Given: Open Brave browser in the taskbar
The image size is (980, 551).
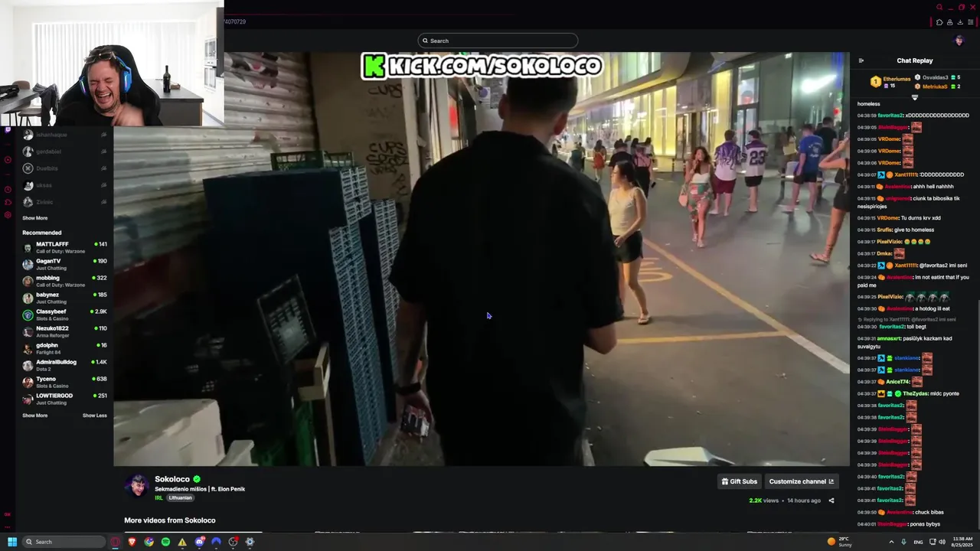Looking at the screenshot, I should 132,542.
